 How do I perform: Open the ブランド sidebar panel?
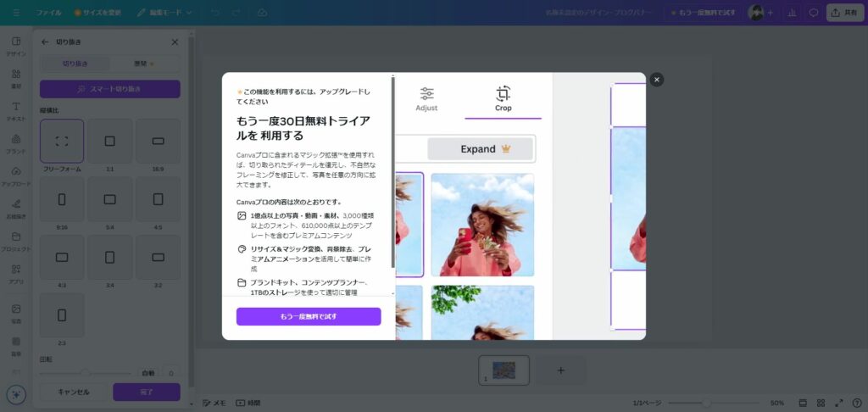[x=16, y=144]
